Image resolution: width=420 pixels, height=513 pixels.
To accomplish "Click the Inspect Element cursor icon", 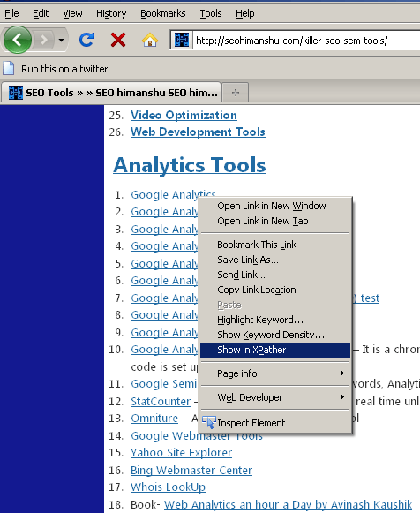I will [209, 422].
